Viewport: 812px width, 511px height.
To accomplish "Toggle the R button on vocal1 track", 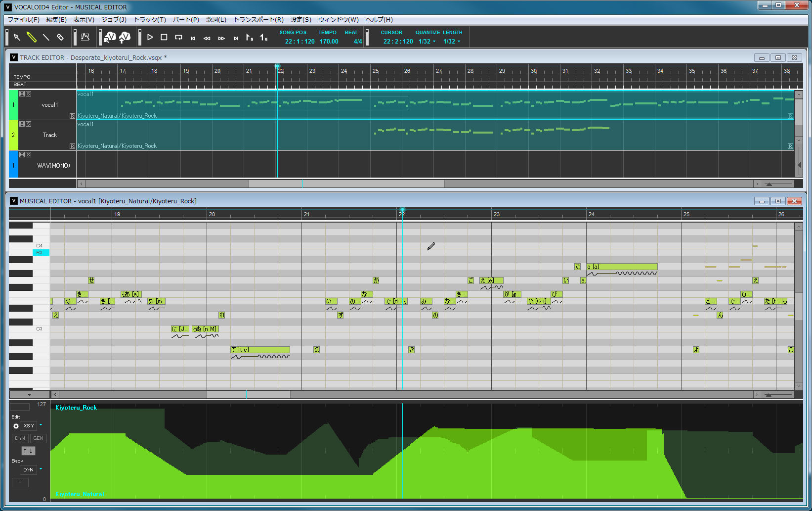I will pos(72,116).
